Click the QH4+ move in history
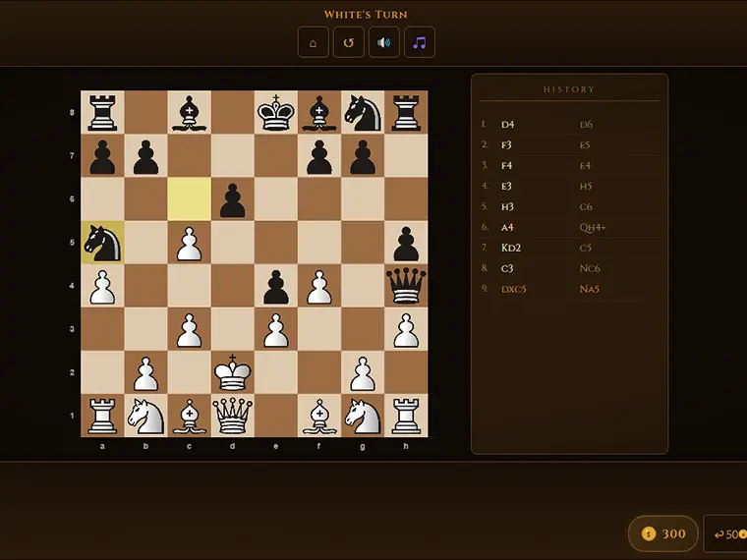Screen dimensions: 747x560 click(x=592, y=227)
